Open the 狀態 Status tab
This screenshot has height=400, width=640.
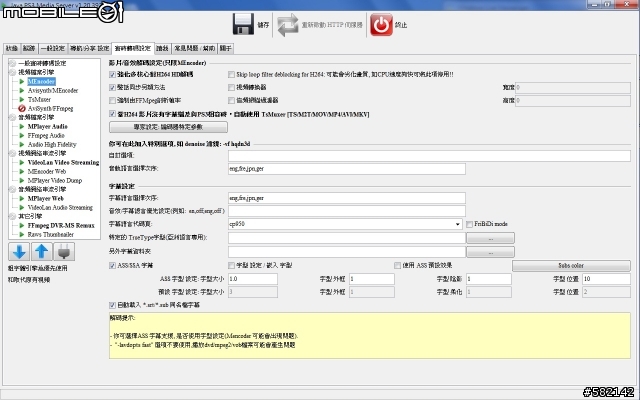coord(12,48)
